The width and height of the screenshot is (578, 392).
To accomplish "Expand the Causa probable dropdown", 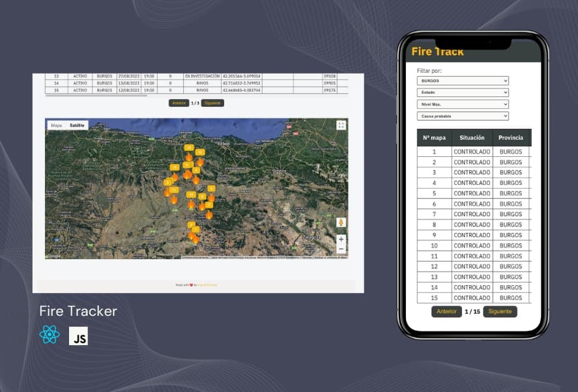I will [x=463, y=116].
